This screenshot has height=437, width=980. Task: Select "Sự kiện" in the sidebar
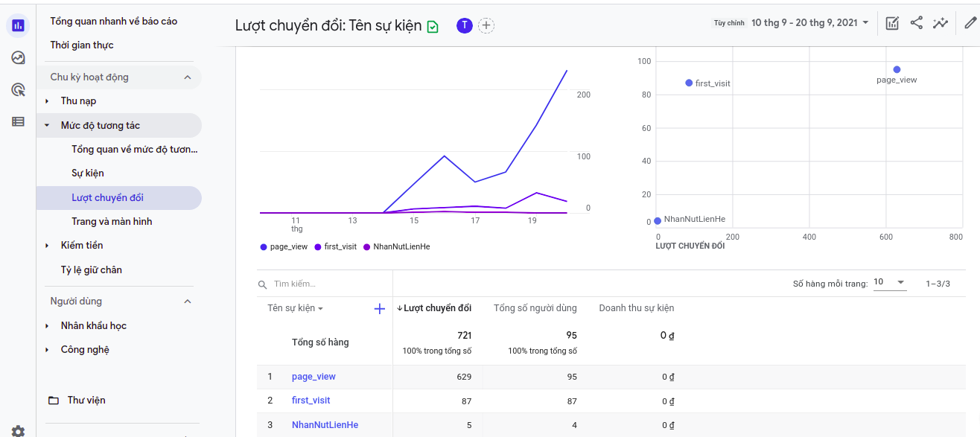pyautogui.click(x=88, y=173)
